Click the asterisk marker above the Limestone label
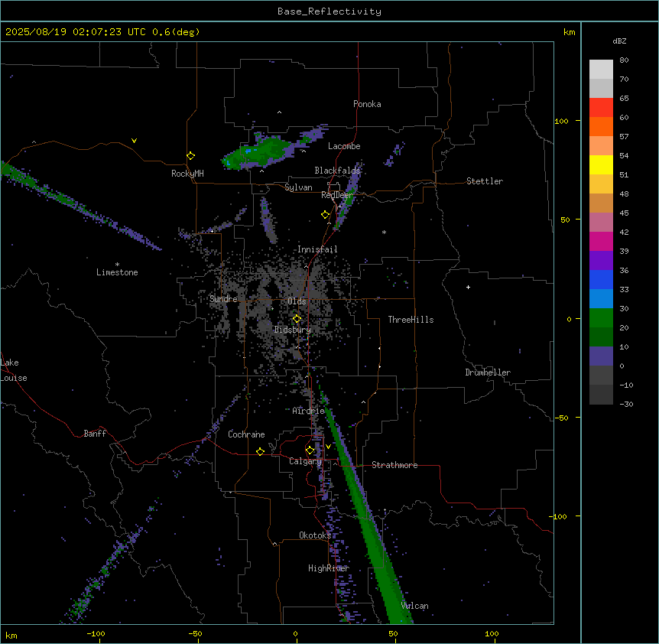Screen dimensions: 659x644 117,265
